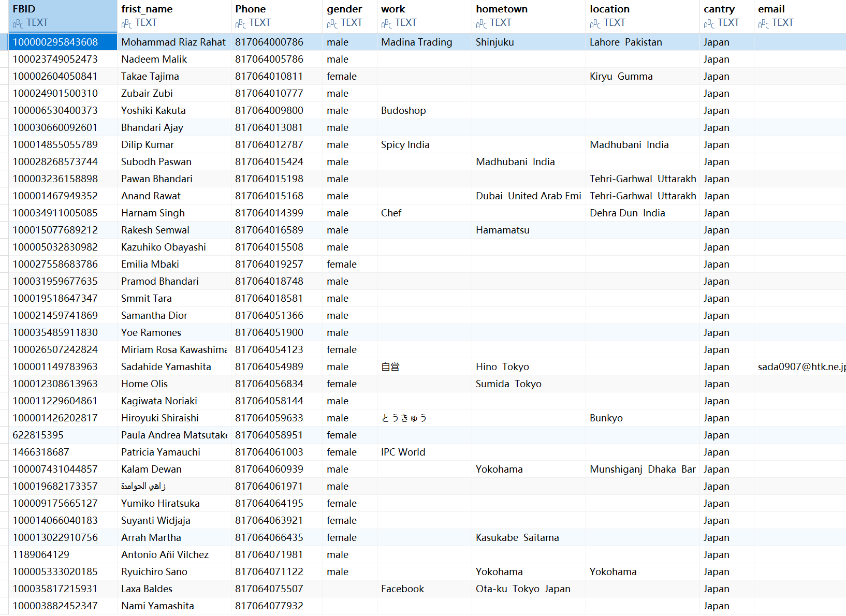Click the text type icon under location column
The image size is (846, 616).
point(595,23)
